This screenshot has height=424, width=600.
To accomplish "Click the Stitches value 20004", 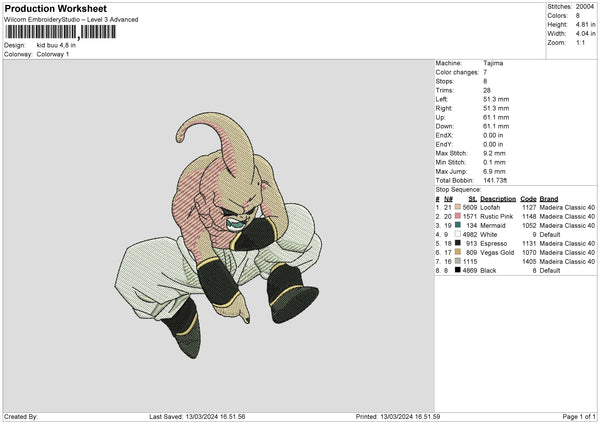I will click(x=585, y=7).
